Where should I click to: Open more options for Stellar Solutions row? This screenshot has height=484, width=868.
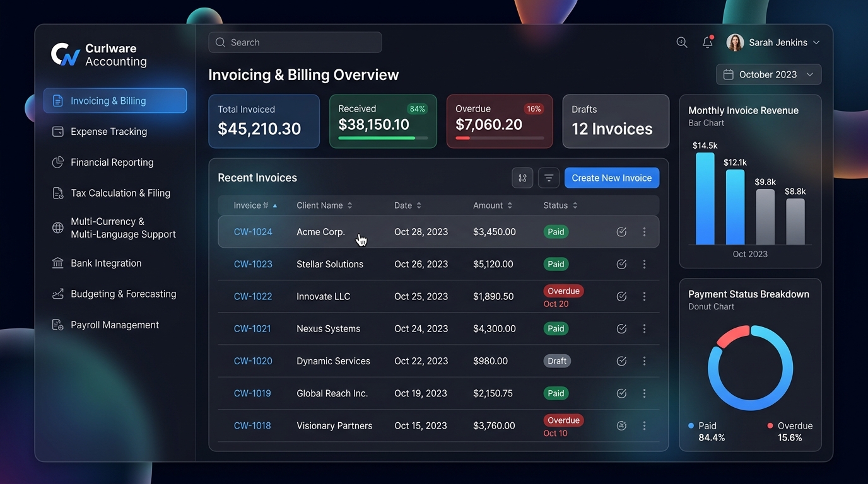point(644,264)
